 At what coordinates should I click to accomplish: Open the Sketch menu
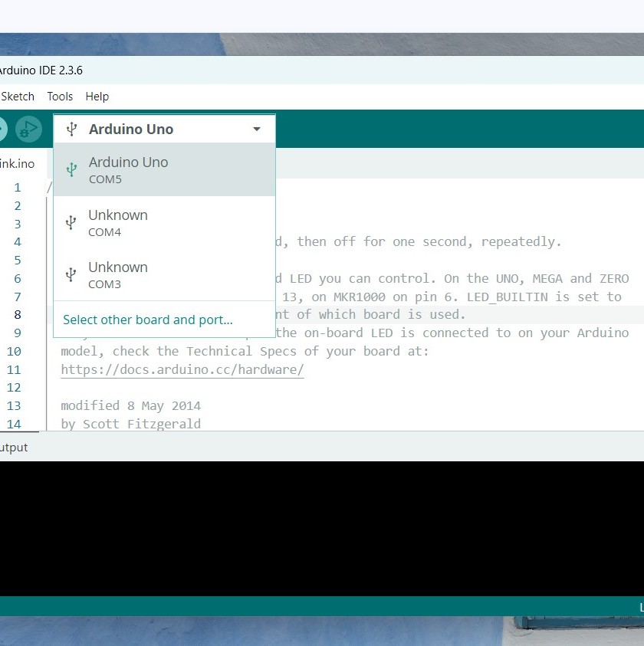tap(17, 96)
